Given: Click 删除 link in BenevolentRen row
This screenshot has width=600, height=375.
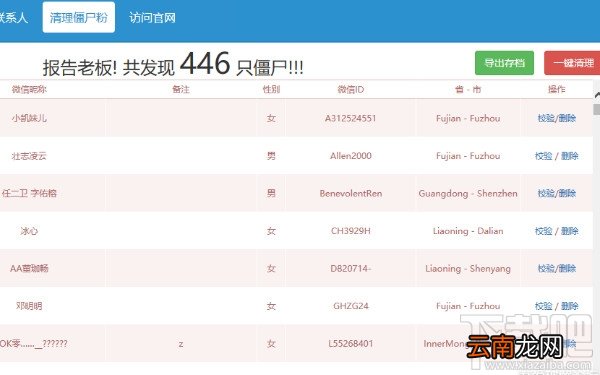Looking at the screenshot, I should click(x=567, y=193).
